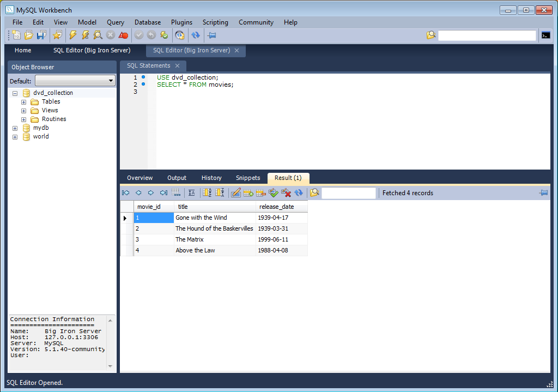The image size is (558, 392).
Task: Refresh the result grid data
Action: [298, 192]
